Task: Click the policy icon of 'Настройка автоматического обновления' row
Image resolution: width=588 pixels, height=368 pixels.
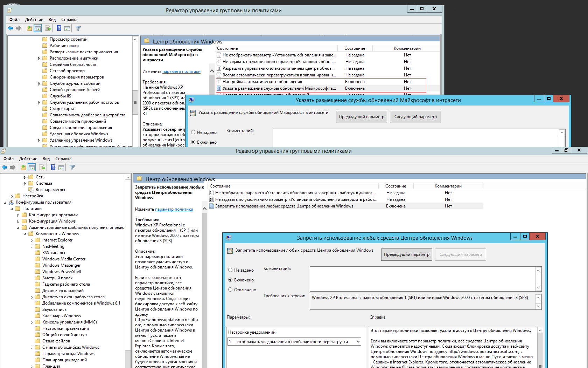Action: tap(219, 82)
